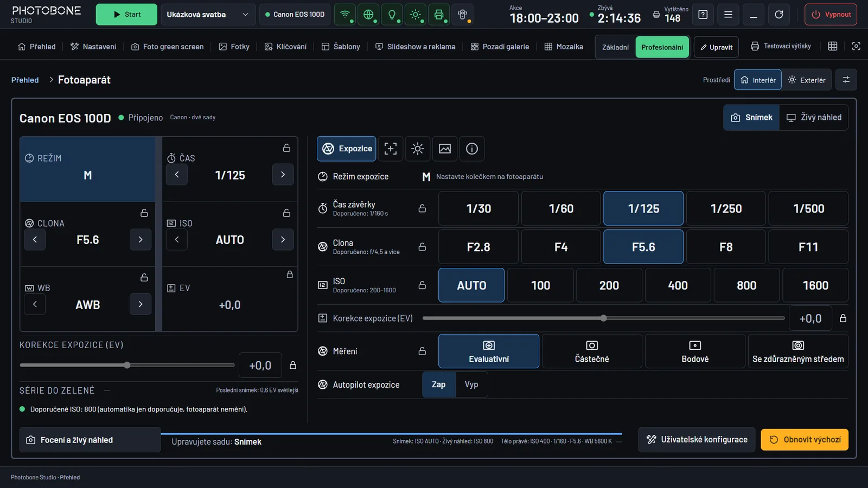Click the Korekce expozice (EV) slider handle in right panel
868x488 pixels.
pos(603,318)
